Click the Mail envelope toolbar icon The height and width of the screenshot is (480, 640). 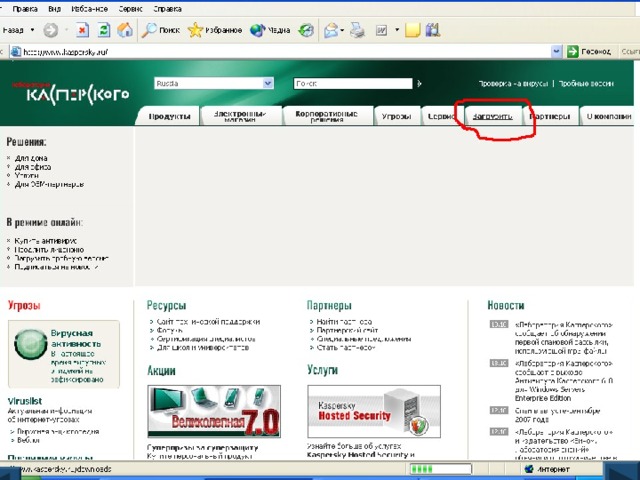pos(330,30)
